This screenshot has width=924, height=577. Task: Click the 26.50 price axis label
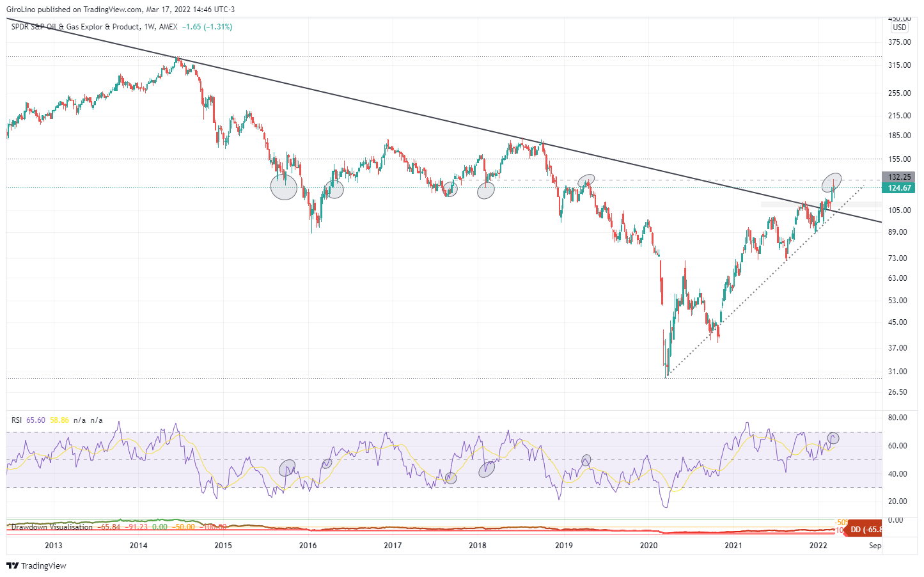898,392
